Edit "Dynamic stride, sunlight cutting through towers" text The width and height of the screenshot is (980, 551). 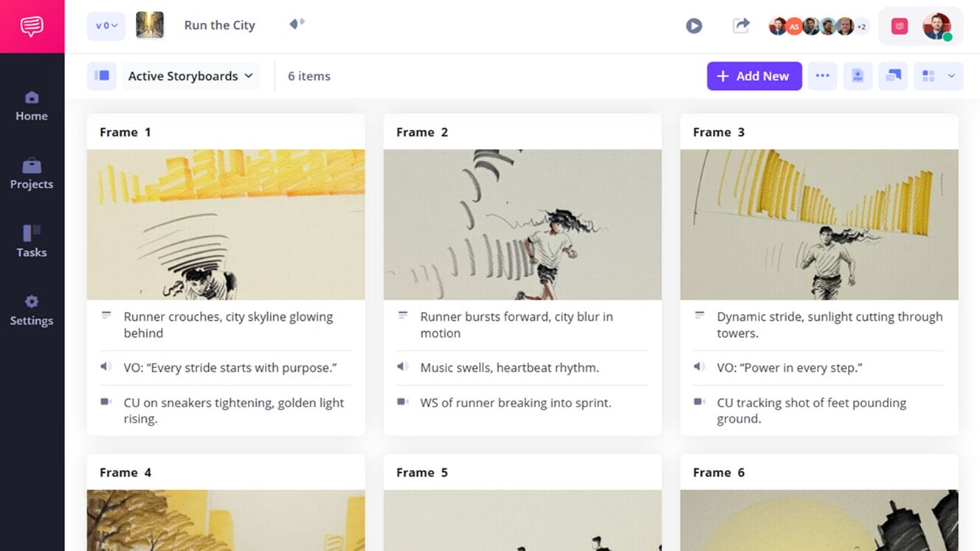pos(829,325)
